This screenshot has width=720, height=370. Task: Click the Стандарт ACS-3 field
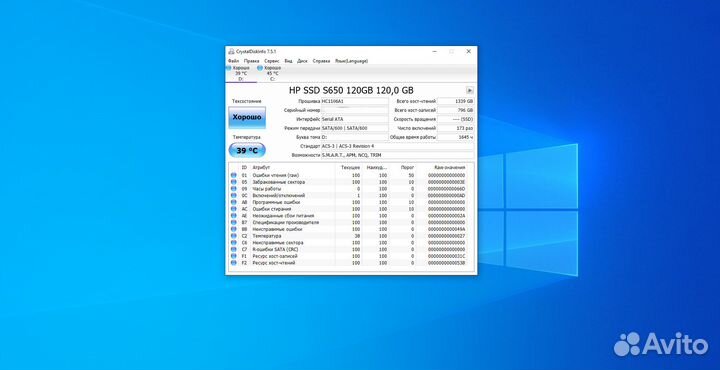click(x=398, y=146)
